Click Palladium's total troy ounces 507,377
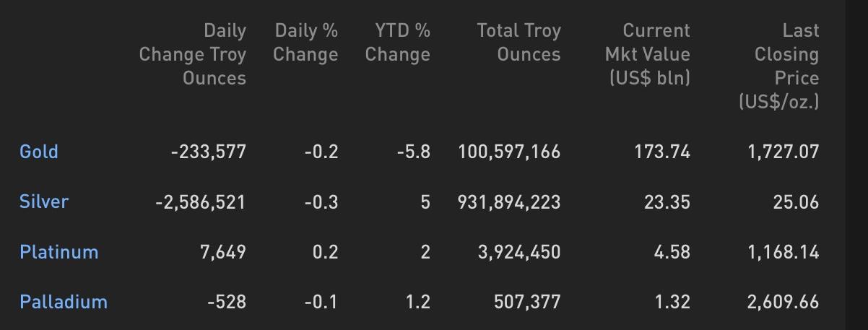 coord(526,302)
